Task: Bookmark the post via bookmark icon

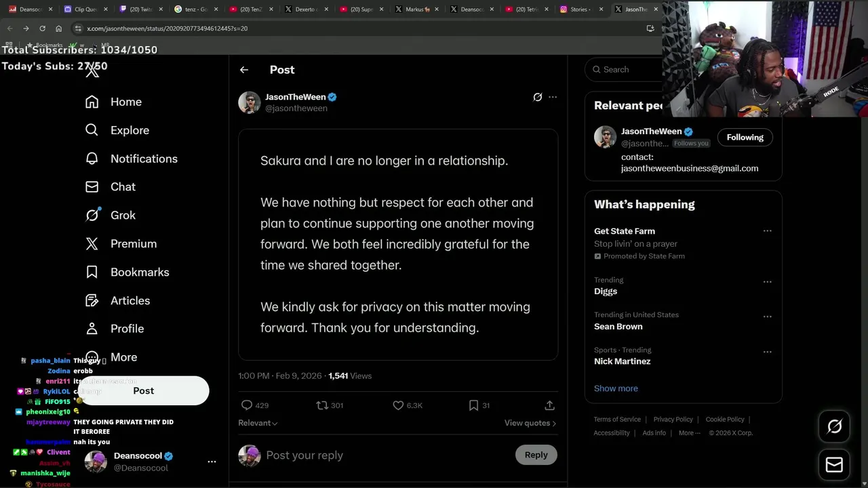Action: tap(473, 405)
